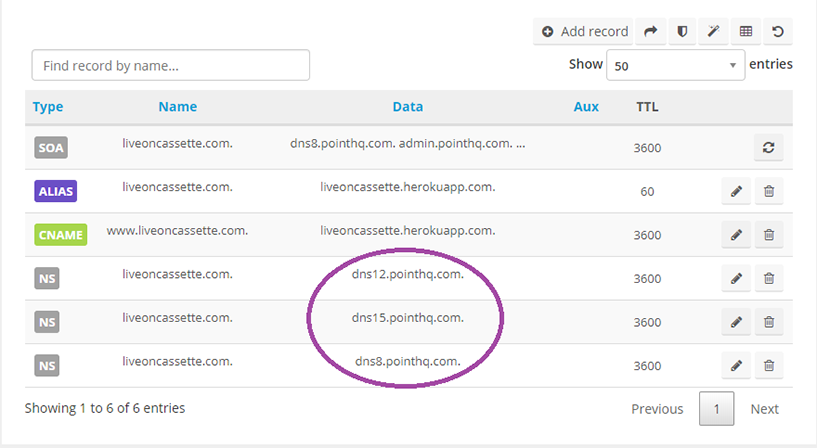Click the magic wand toolbar icon
Image resolution: width=817 pixels, height=448 pixels.
click(x=713, y=32)
